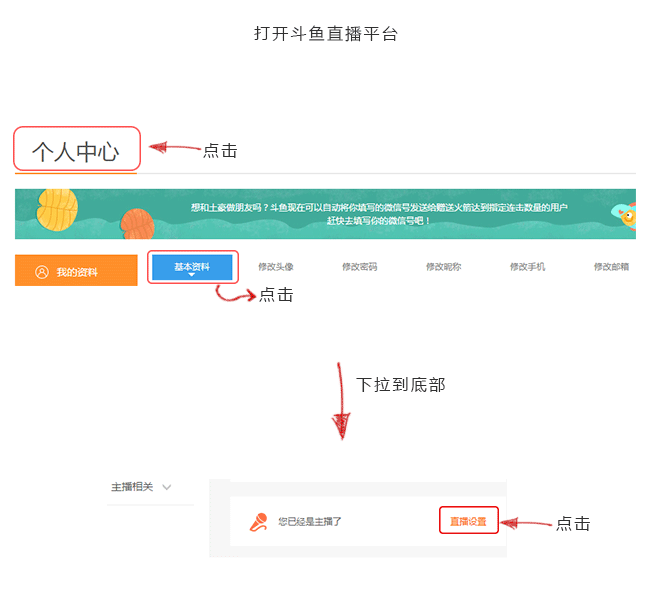Switch to the 修改手机 tab

click(x=528, y=266)
